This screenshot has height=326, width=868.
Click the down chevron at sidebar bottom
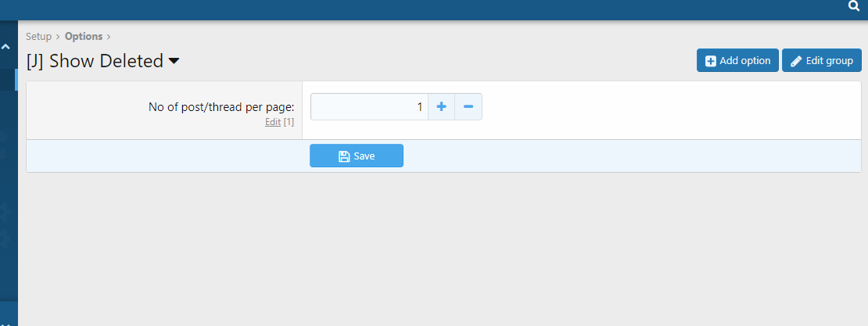point(6,321)
